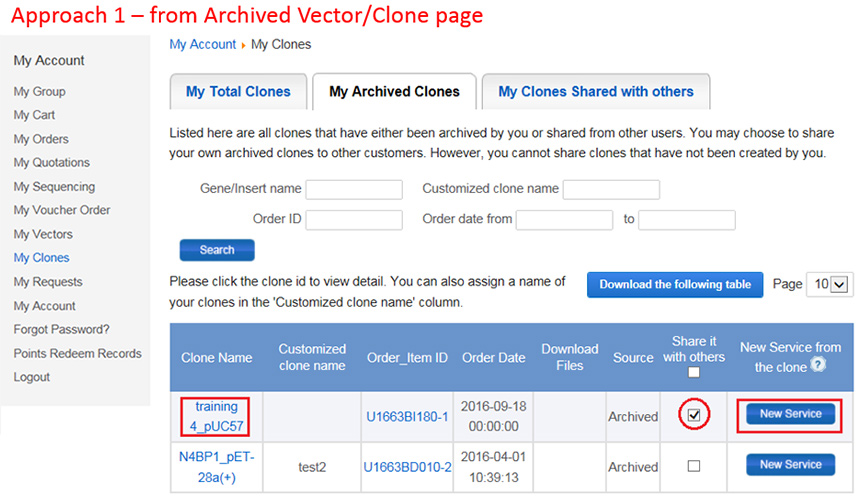Click the My Account breadcrumb link

(202, 44)
